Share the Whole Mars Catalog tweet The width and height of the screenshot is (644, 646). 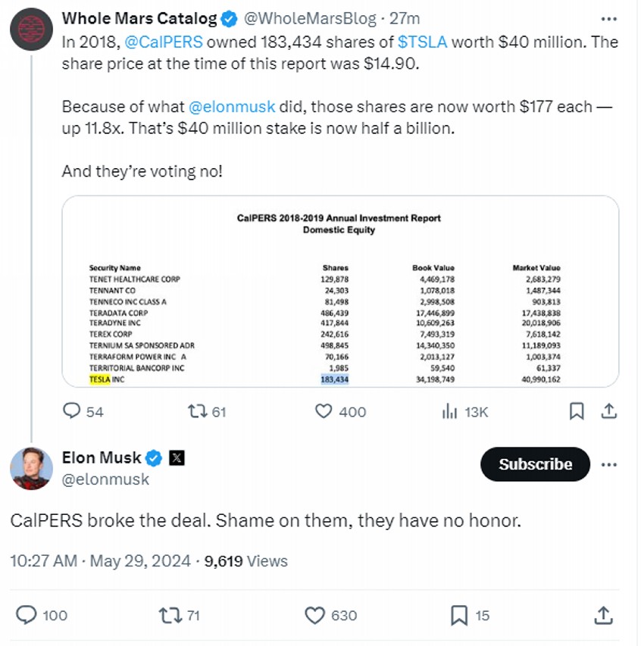tap(608, 411)
